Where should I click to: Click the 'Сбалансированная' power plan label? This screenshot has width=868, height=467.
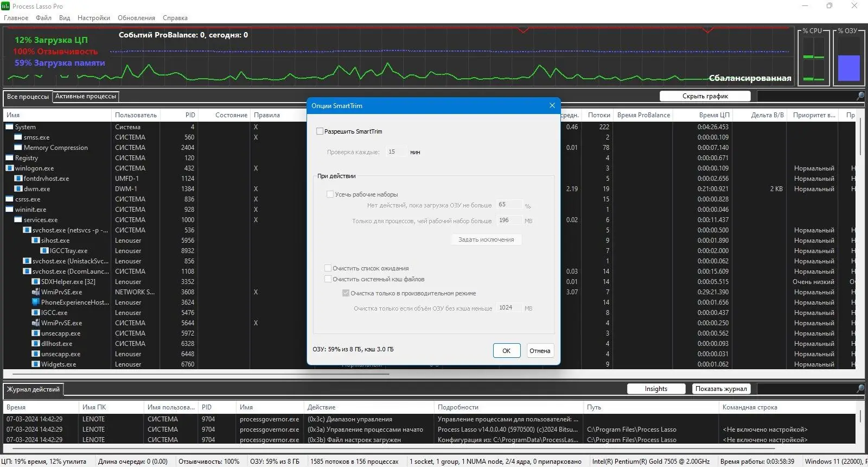tap(750, 78)
